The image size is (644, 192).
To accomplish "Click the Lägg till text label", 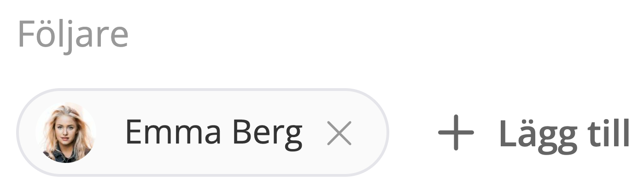I will (x=564, y=134).
